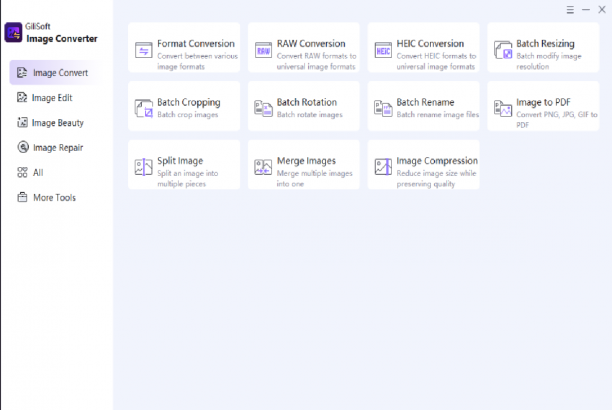The image size is (612, 410).
Task: Open Image Compression tool title
Action: pos(437,161)
